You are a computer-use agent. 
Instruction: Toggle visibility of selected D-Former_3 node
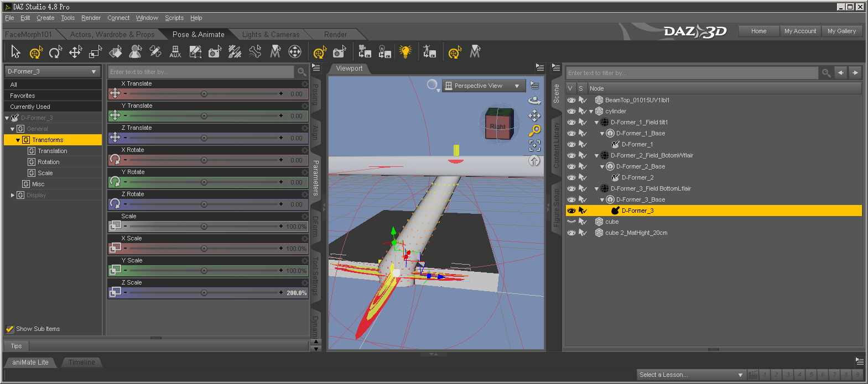[x=571, y=211]
